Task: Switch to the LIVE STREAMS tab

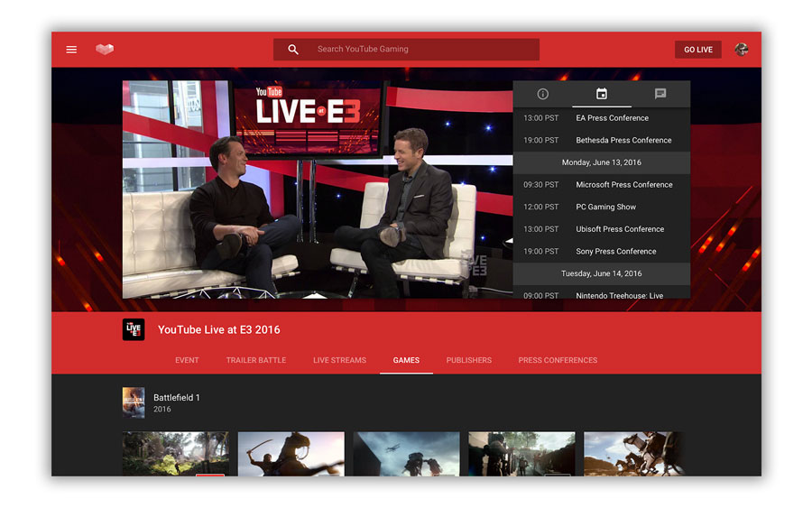Action: [x=340, y=360]
